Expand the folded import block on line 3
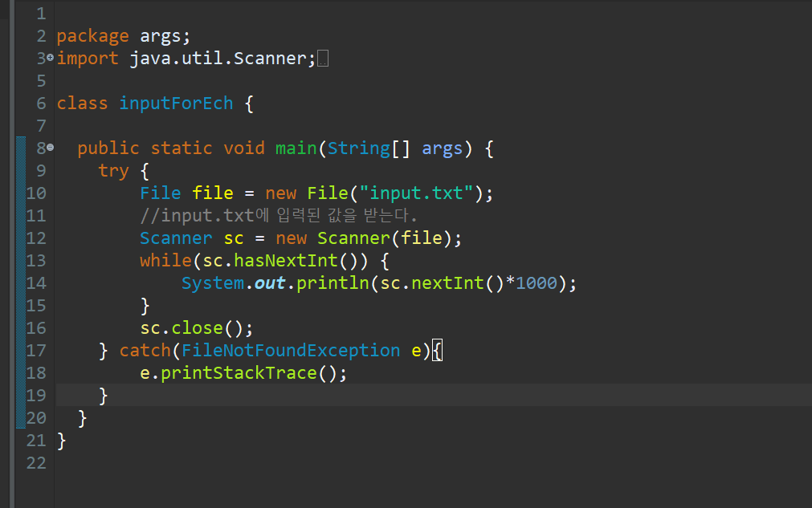812x508 pixels. (51, 58)
